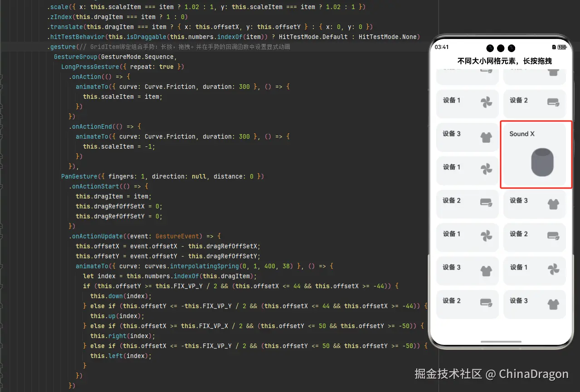Click the this.scaleItem = item; line

point(122,97)
